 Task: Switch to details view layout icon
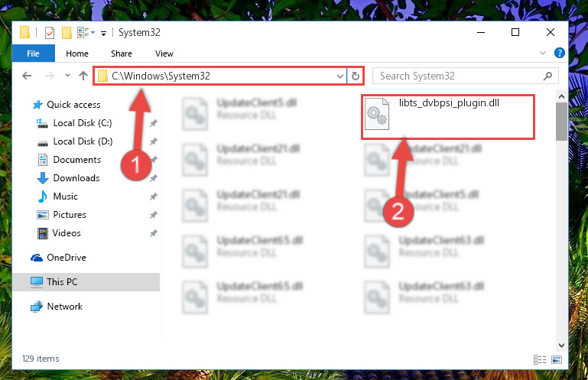click(x=540, y=360)
